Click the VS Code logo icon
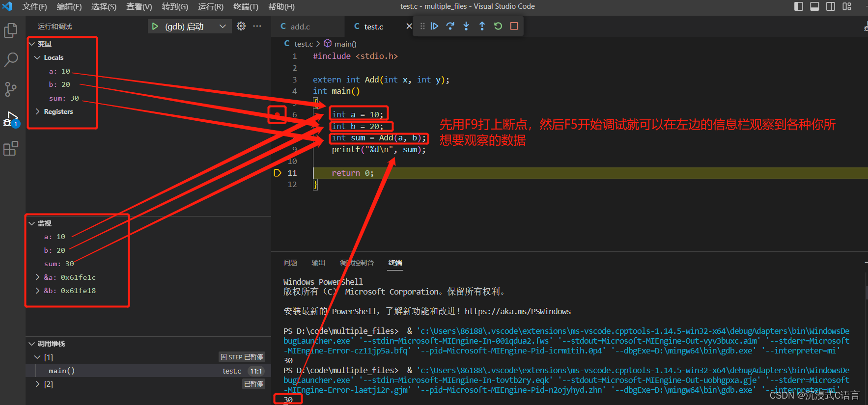The height and width of the screenshot is (405, 868). tap(7, 6)
